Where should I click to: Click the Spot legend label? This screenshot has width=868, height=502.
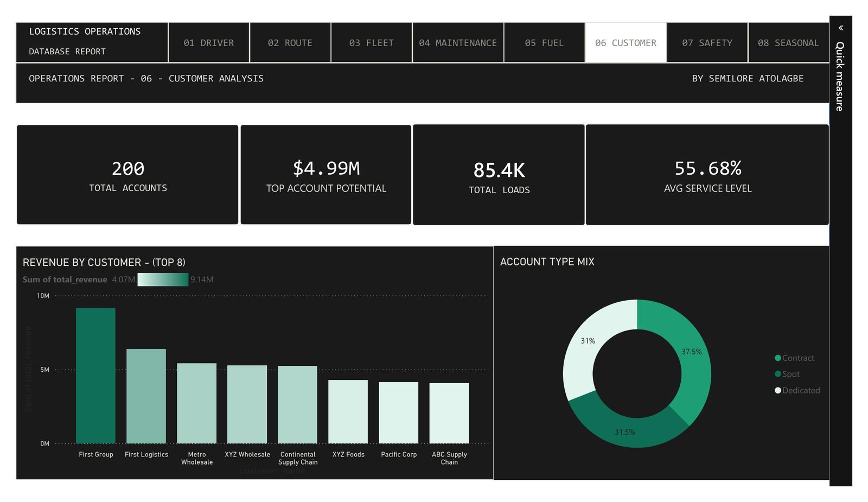click(791, 374)
